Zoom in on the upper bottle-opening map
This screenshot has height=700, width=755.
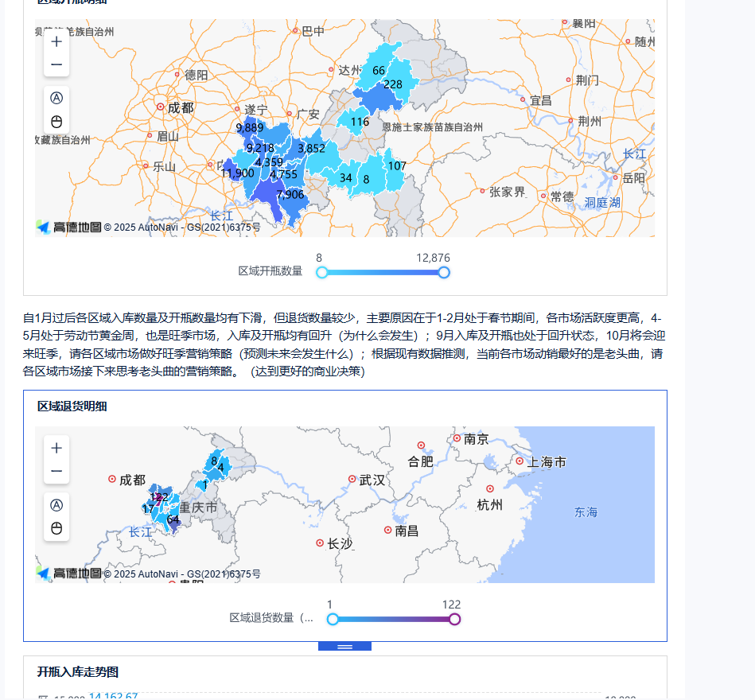[x=56, y=41]
